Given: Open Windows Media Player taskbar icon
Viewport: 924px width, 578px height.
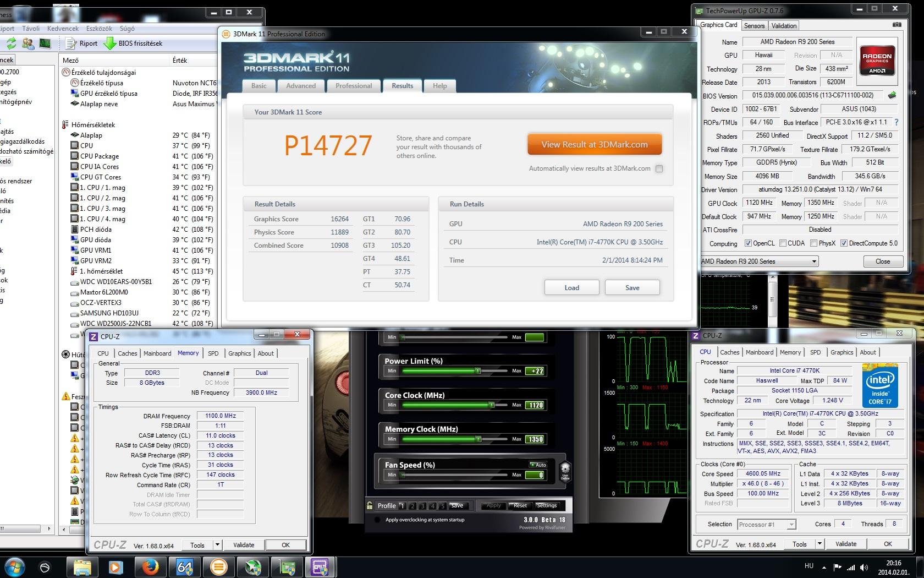Looking at the screenshot, I should (116, 567).
